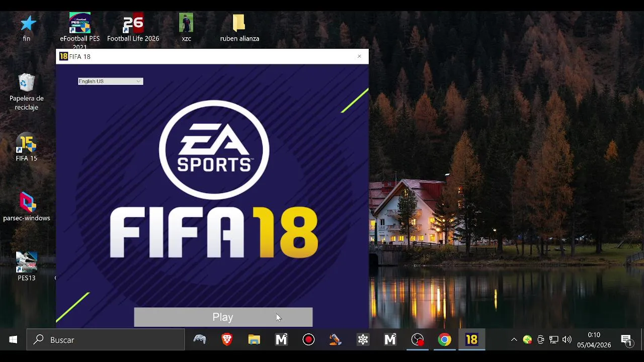Open the gamepad icon in taskbar
644x362 pixels.
tap(200, 340)
